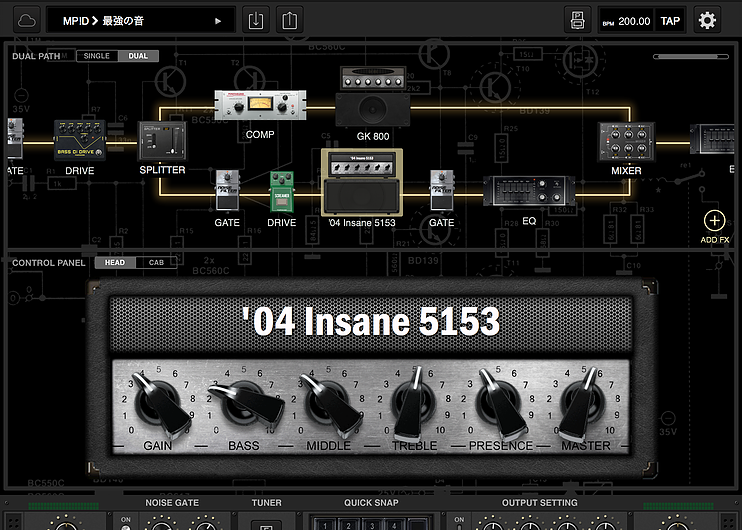Switch dual path to DUAL
Image resolution: width=742 pixels, height=530 pixels.
(138, 56)
